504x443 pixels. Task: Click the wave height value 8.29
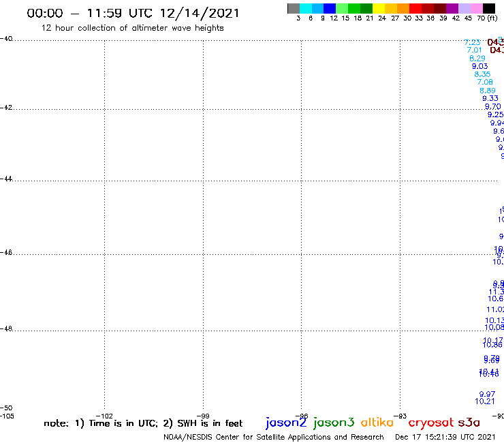click(x=477, y=59)
